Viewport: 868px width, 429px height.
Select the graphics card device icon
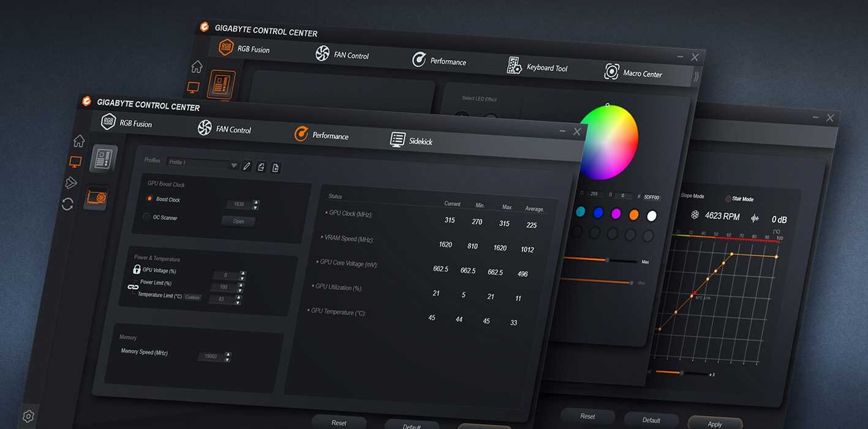click(x=96, y=198)
